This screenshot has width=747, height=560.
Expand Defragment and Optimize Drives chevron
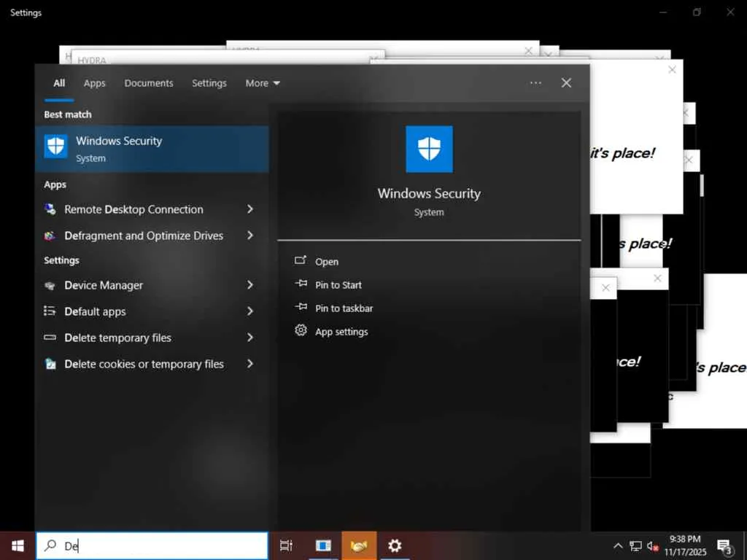(x=250, y=236)
